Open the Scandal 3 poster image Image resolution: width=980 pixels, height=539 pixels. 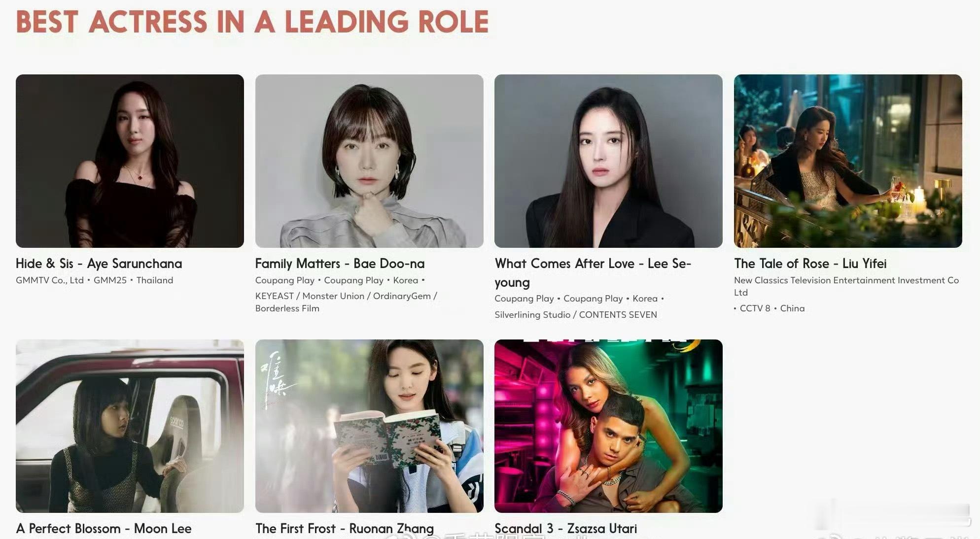coord(608,426)
